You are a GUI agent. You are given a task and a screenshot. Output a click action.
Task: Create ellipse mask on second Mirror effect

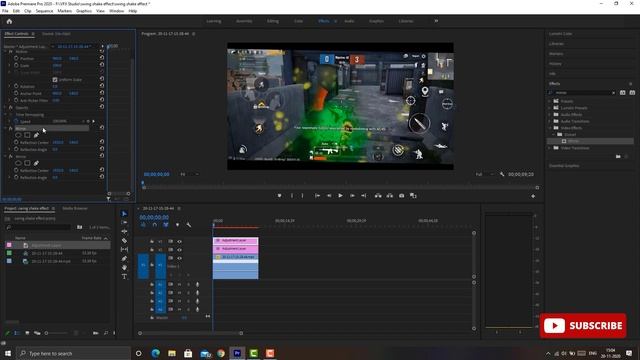click(18, 163)
